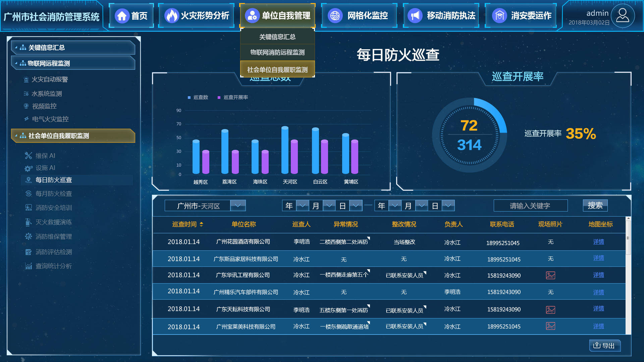Click the admin user avatar icon
The image size is (644, 362).
click(x=623, y=15)
